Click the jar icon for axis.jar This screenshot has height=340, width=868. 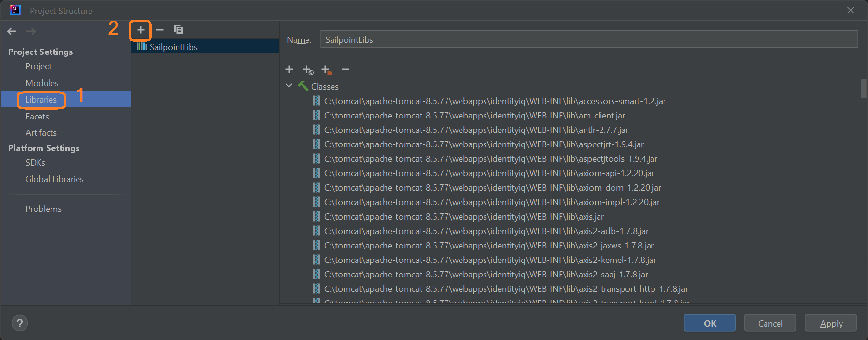pos(317,216)
